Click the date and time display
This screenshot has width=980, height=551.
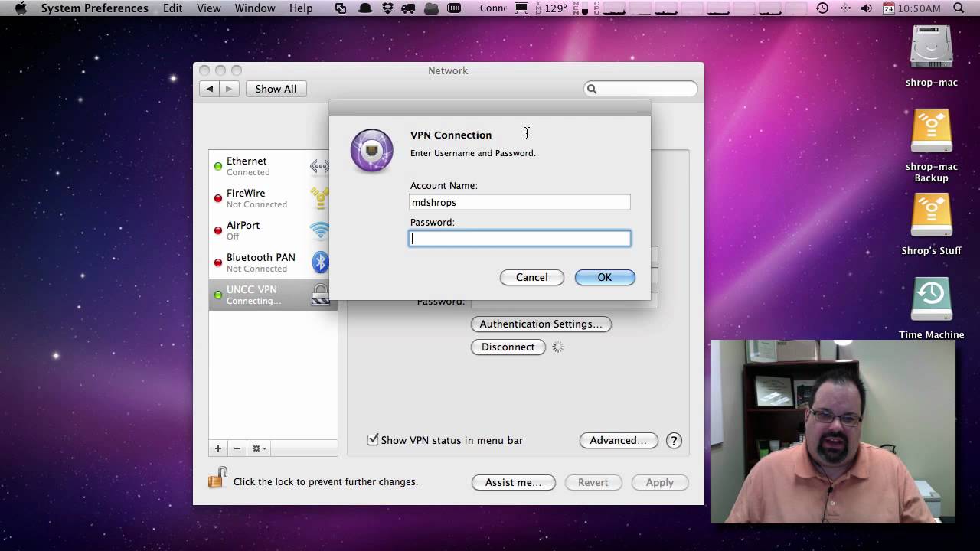pyautogui.click(x=912, y=8)
